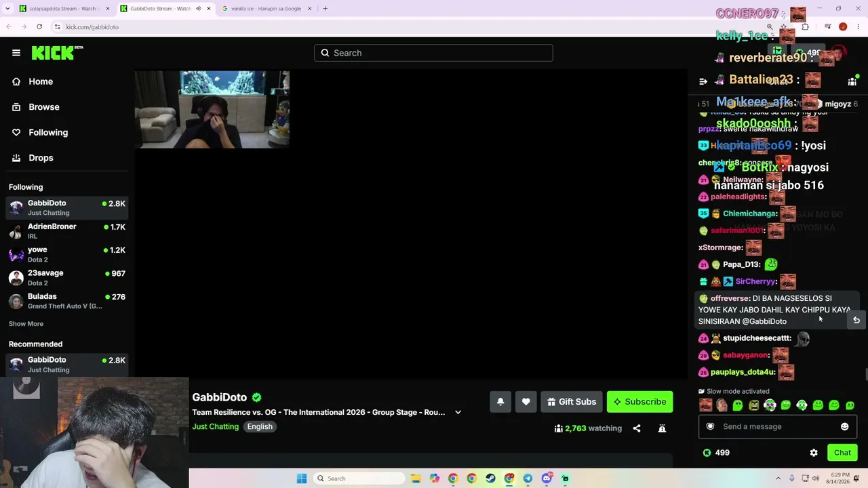Follow GabbiDoto with the heart button

[x=526, y=402]
